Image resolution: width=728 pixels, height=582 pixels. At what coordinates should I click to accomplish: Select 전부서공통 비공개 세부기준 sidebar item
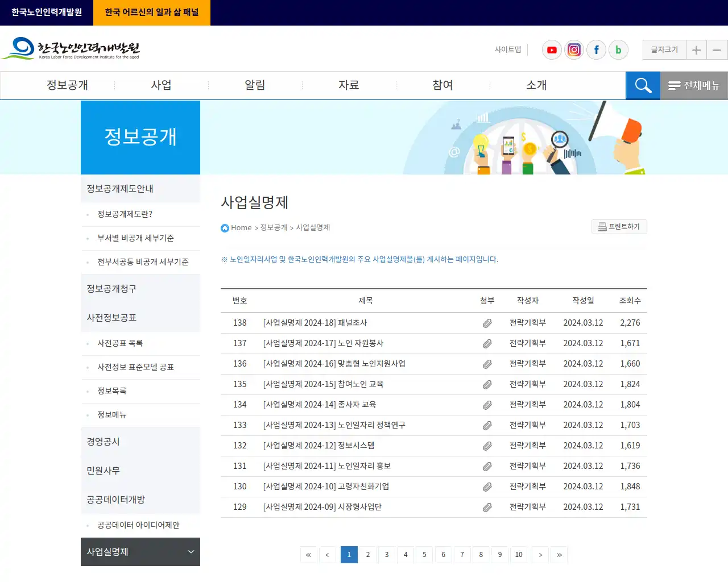pos(140,262)
